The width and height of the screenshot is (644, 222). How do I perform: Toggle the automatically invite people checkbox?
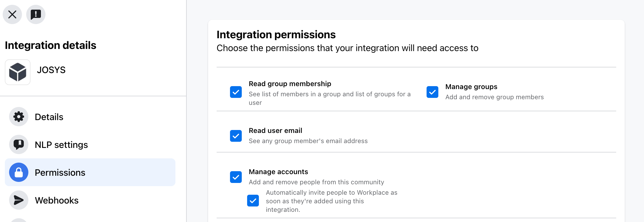coord(253,201)
